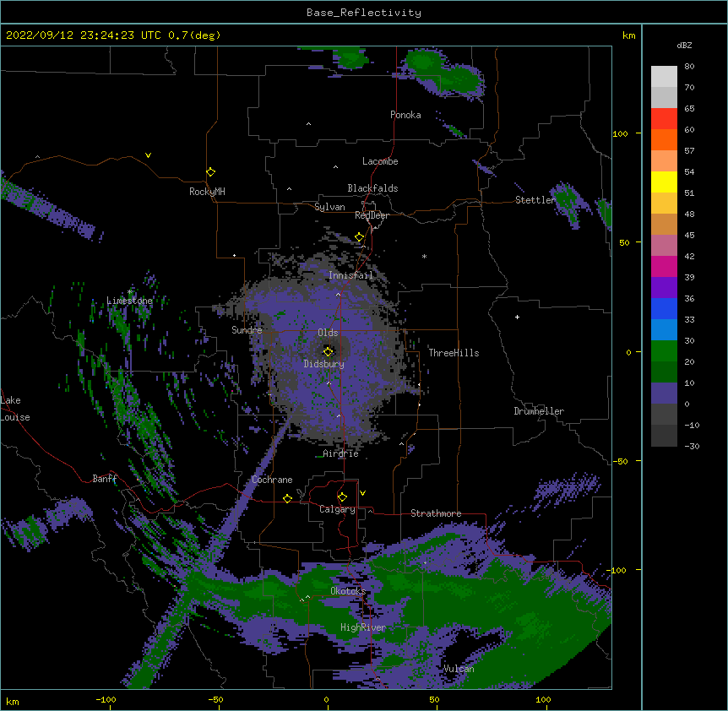Click the Okotoks label

pyautogui.click(x=348, y=591)
